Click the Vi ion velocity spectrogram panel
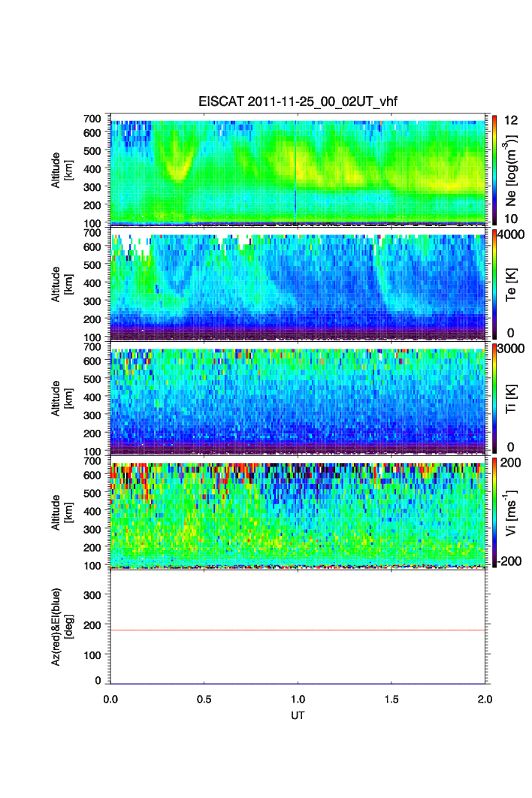532x798 pixels. tap(298, 512)
